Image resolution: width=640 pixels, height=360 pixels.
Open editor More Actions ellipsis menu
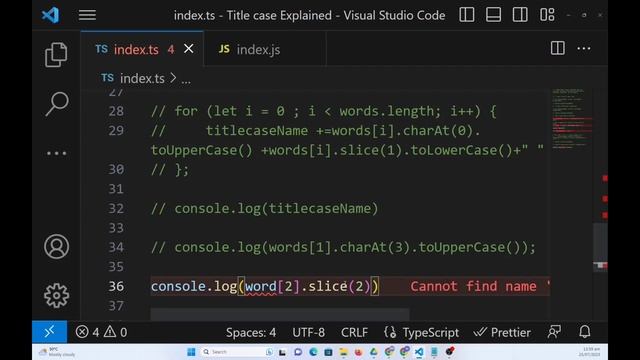coord(584,48)
